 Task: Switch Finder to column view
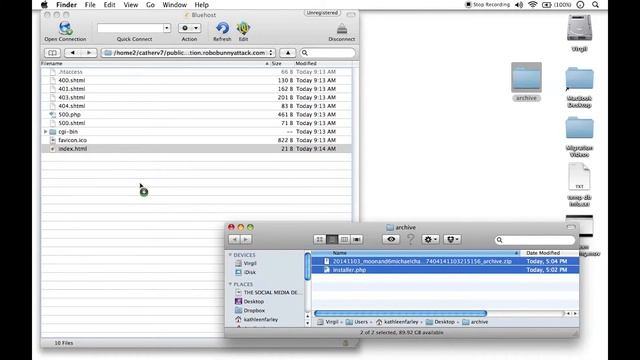coord(344,240)
